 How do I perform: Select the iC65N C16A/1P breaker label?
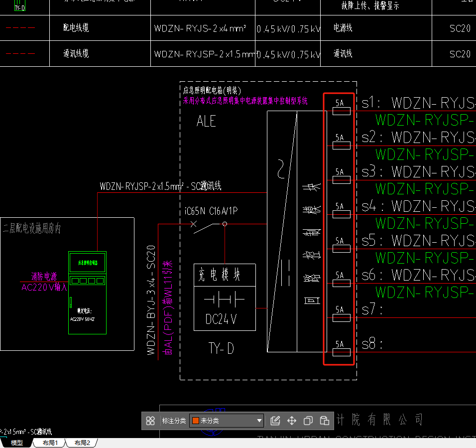211,211
